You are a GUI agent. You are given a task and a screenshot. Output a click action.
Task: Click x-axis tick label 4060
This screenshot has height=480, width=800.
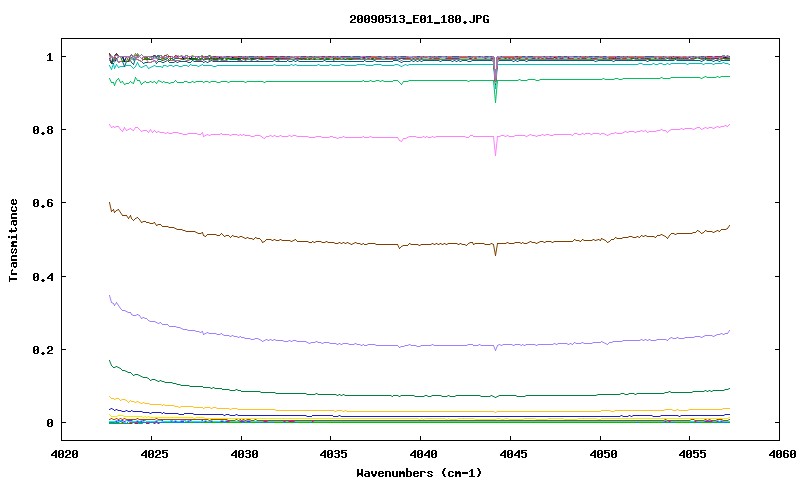click(782, 454)
